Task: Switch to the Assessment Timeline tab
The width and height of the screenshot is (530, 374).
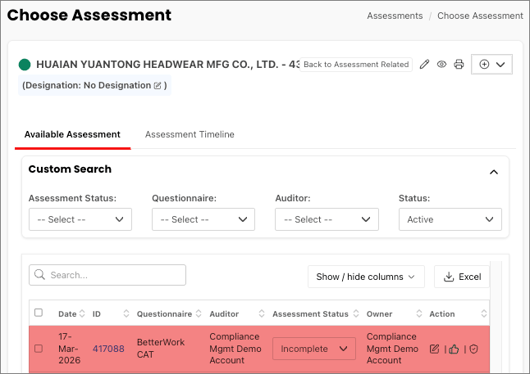Action: coord(190,135)
